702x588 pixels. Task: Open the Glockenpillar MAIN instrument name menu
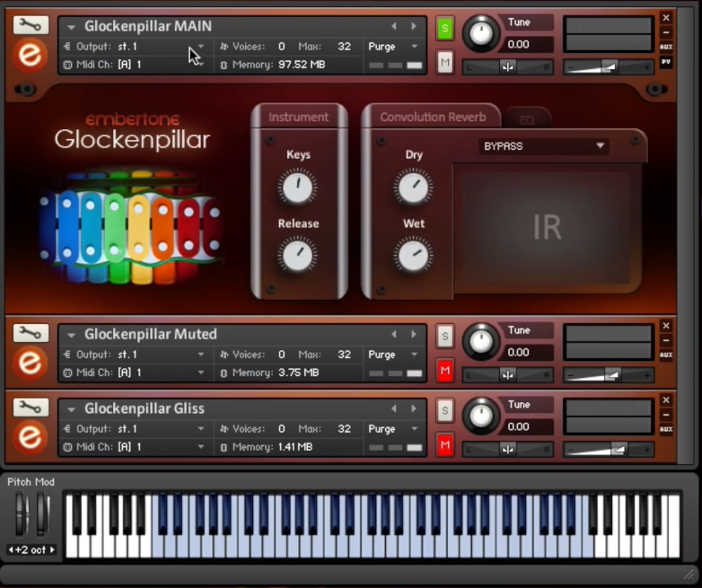pyautogui.click(x=71, y=27)
